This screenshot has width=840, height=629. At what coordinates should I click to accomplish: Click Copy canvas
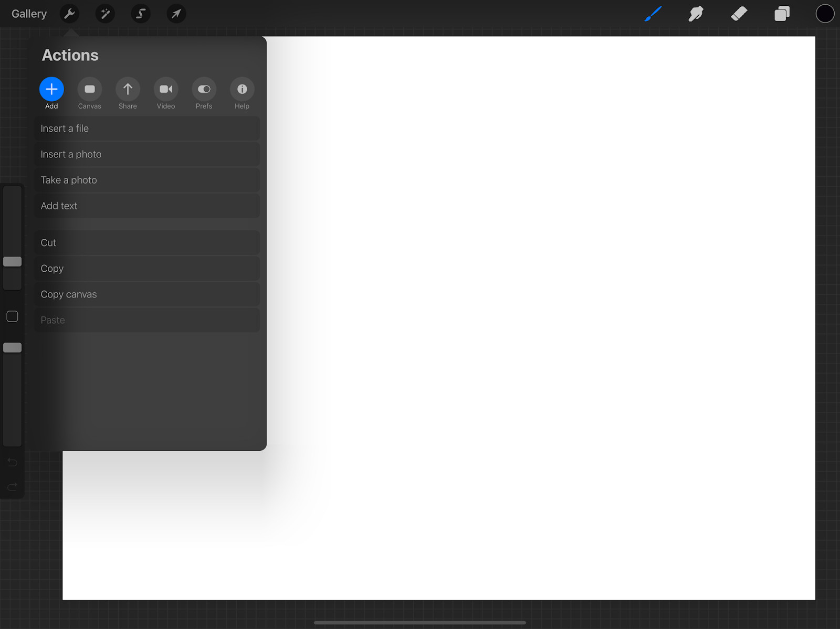click(147, 294)
